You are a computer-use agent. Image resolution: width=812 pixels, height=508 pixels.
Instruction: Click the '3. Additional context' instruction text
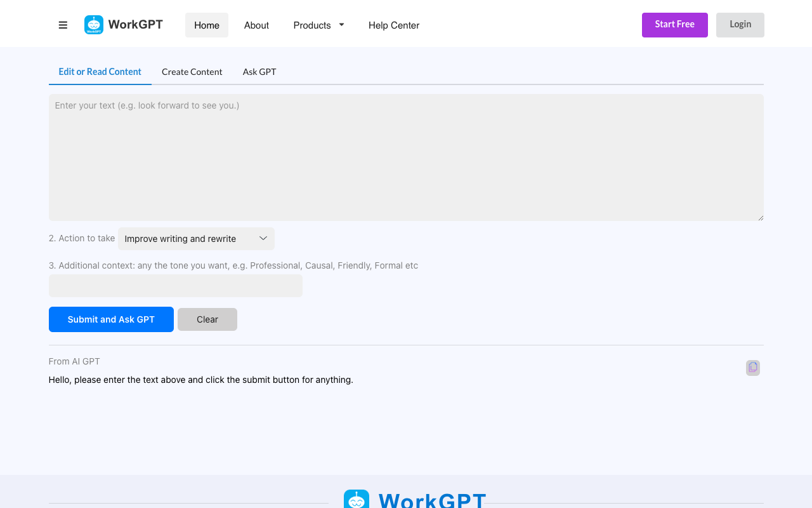tap(233, 265)
